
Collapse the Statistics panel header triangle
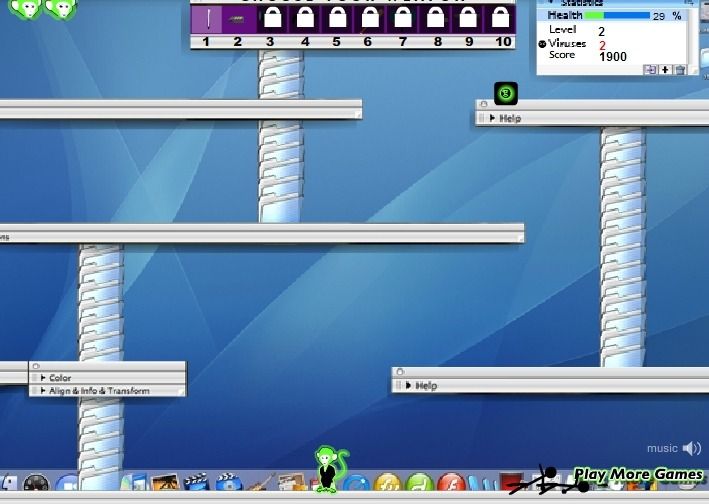point(551,3)
